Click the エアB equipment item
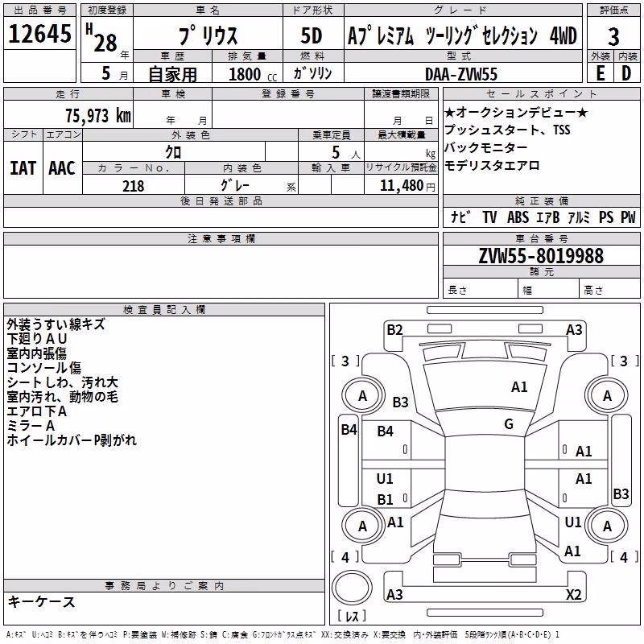The image size is (644, 644). pos(548,217)
